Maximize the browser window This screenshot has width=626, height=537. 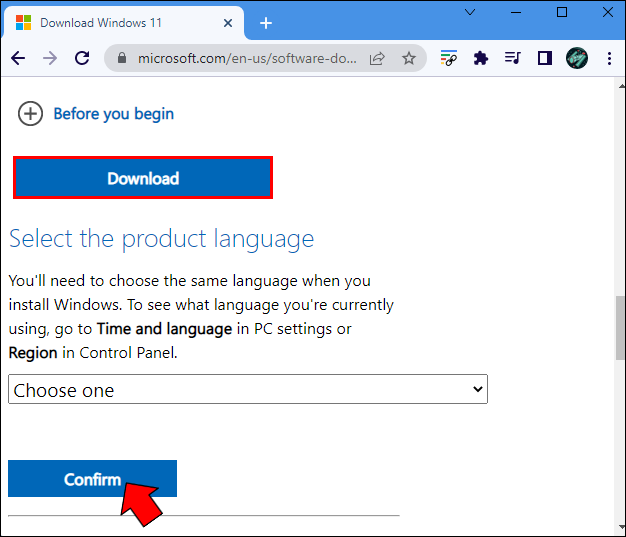click(x=562, y=12)
